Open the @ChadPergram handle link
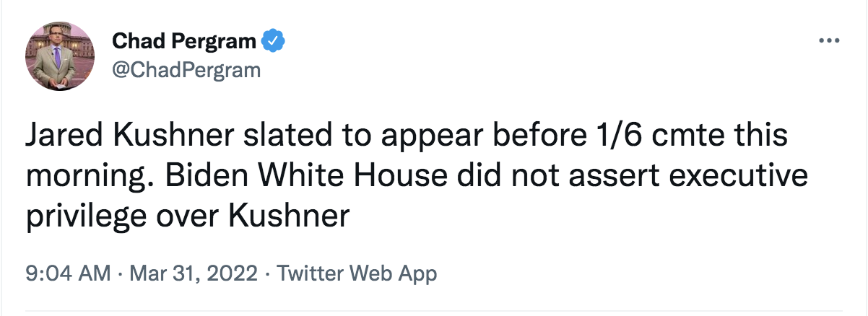 [186, 71]
